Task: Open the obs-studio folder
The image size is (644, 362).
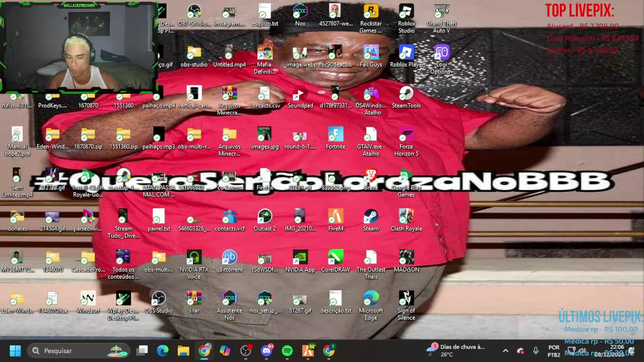Action: [x=194, y=56]
